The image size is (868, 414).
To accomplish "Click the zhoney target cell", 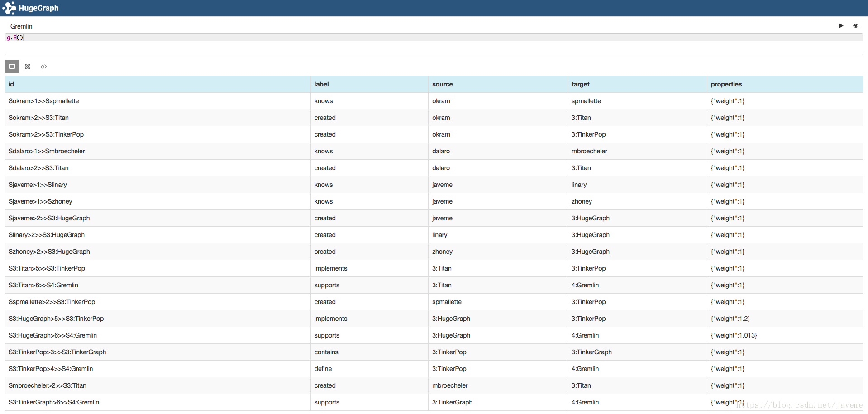I will 637,201.
